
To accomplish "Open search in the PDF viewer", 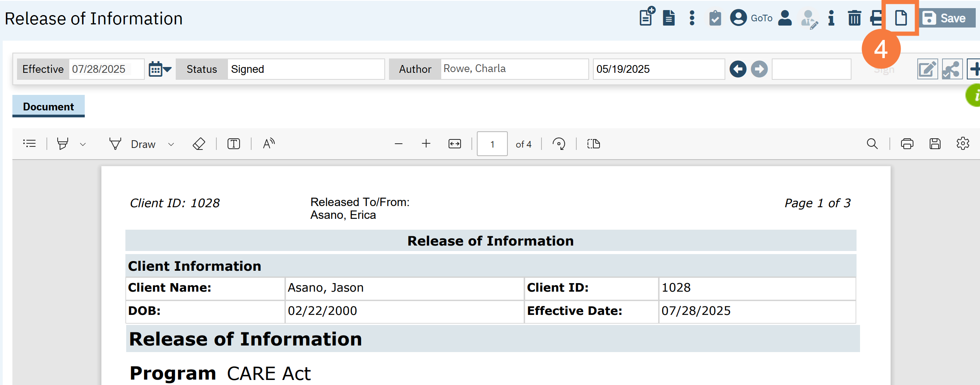I will click(x=872, y=144).
